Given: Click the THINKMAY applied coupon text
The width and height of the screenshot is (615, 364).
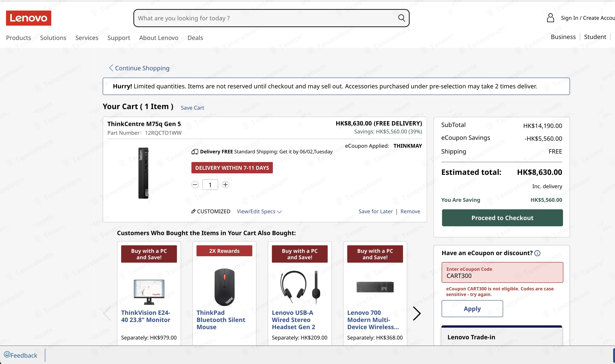Looking at the screenshot, I should point(408,146).
